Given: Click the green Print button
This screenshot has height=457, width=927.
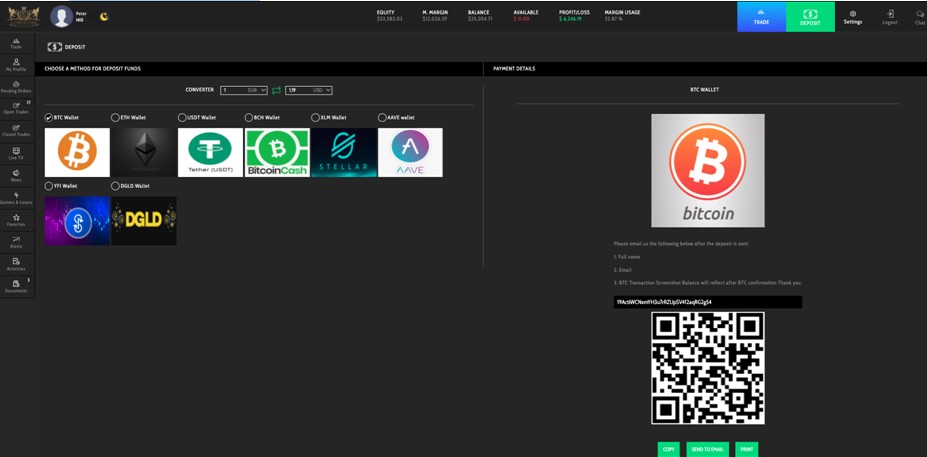Looking at the screenshot, I should [747, 449].
